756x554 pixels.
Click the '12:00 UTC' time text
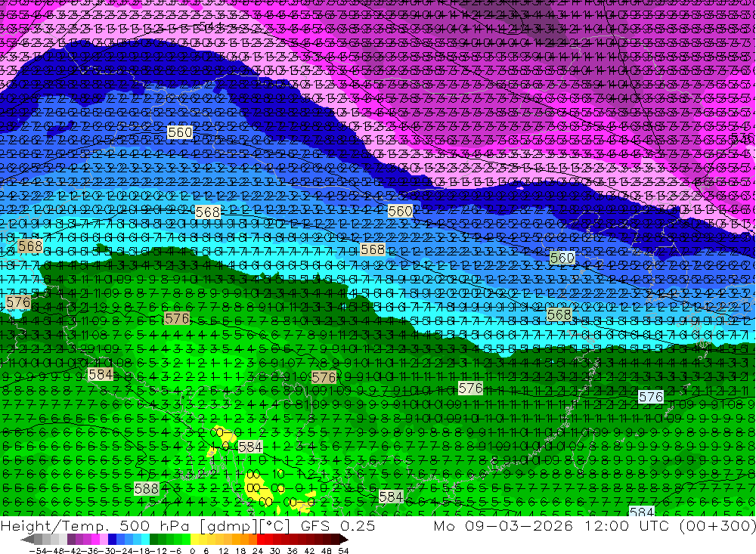(x=629, y=526)
